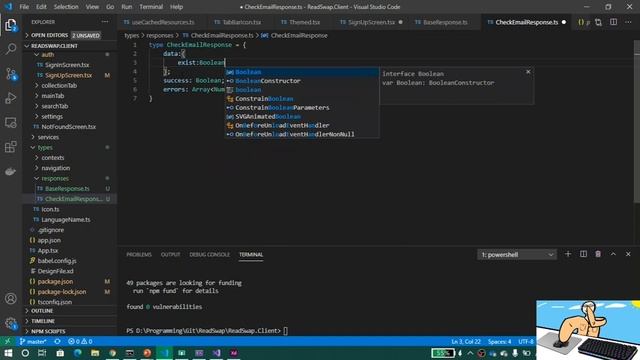
Task: Split the terminal panel
Action: 583,254
